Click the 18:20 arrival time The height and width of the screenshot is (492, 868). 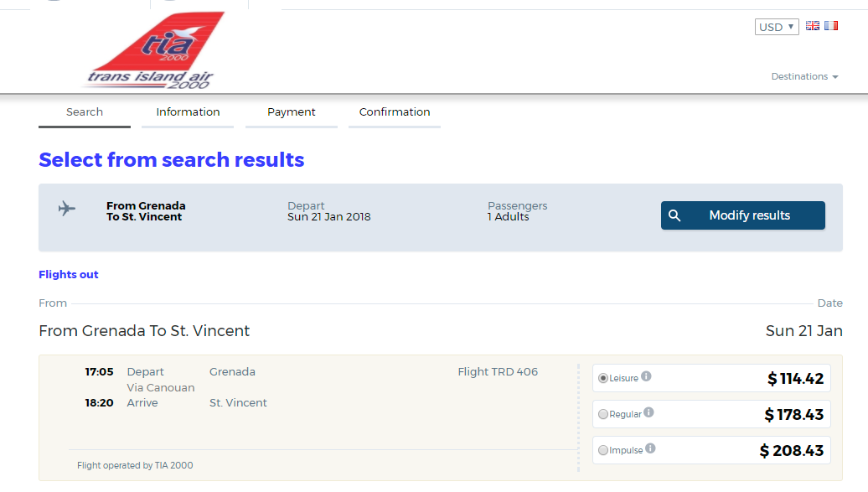[99, 403]
